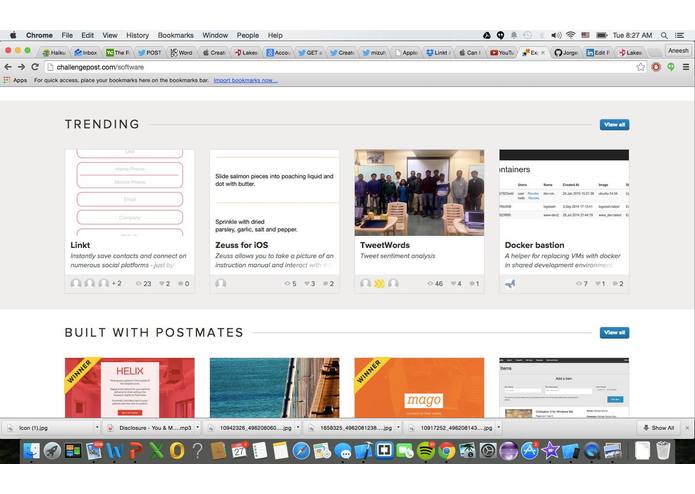Open the Apps shortcut in the bookmarks bar
695x494 pixels.
[x=16, y=80]
